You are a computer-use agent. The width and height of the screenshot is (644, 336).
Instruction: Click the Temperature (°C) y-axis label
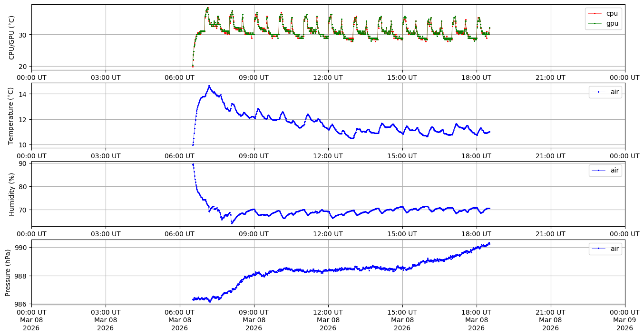tap(12, 115)
